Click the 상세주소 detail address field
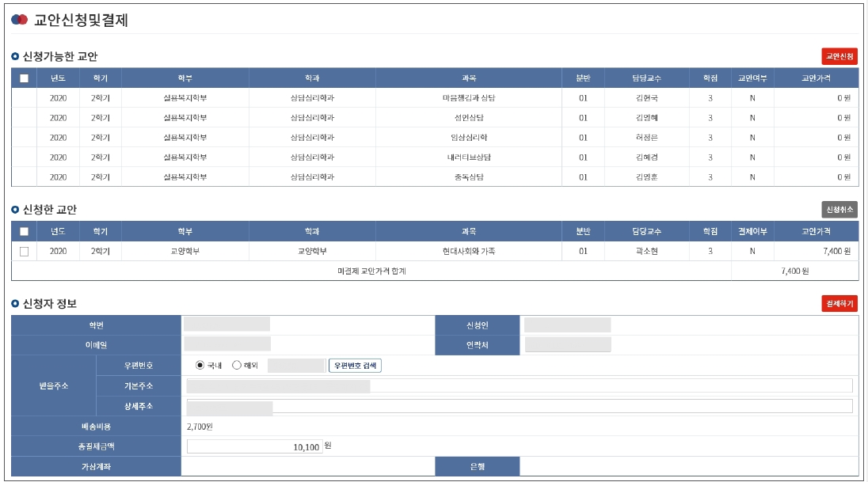Viewport: 868px width, 482px height. [519, 406]
